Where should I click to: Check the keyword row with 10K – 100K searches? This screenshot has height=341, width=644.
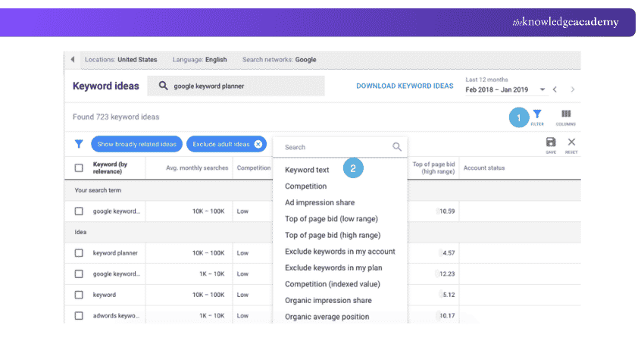[x=79, y=295]
